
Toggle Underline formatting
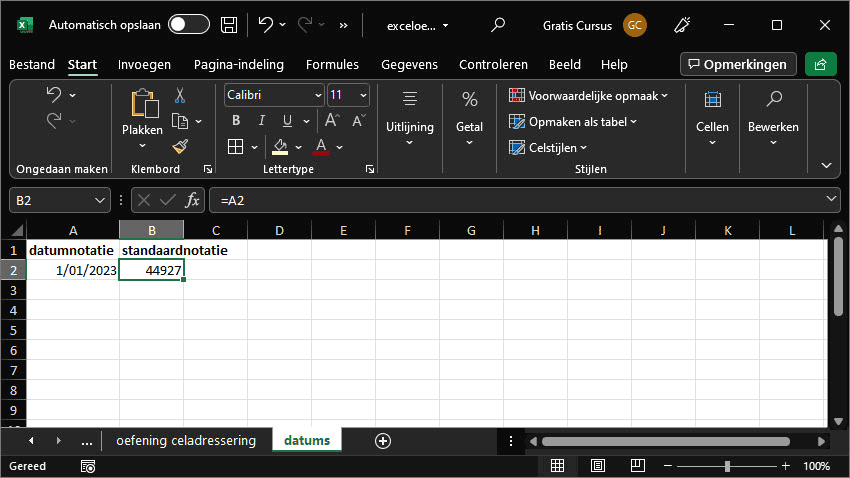pos(287,120)
